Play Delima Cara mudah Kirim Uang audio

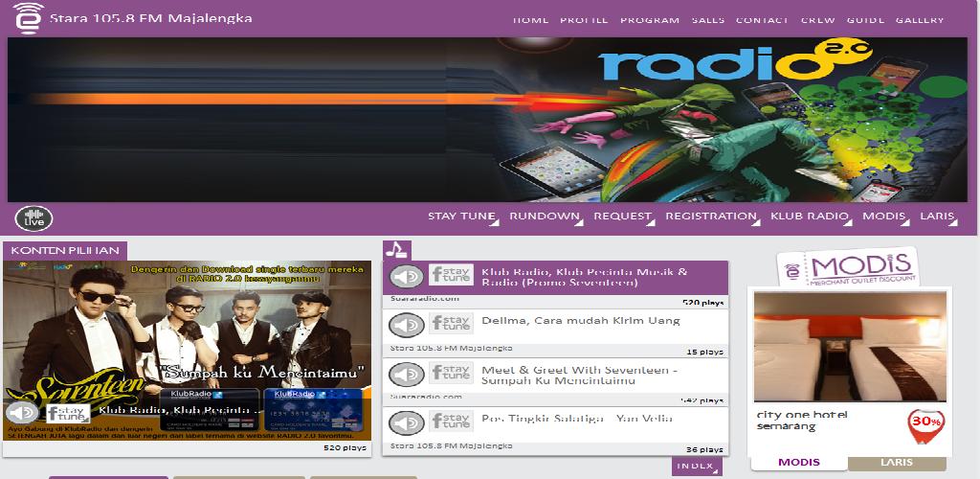click(406, 325)
